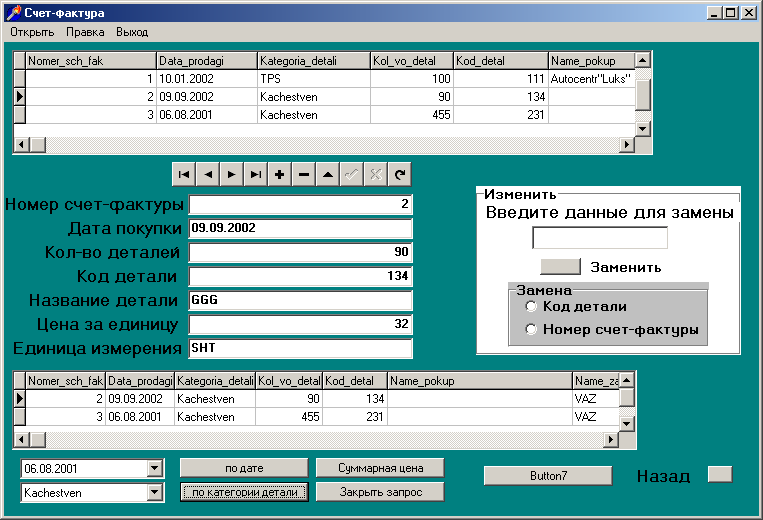This screenshot has width=763, height=520.
Task: Expand the date dropdown showing 06.08.2001
Action: pos(154,468)
